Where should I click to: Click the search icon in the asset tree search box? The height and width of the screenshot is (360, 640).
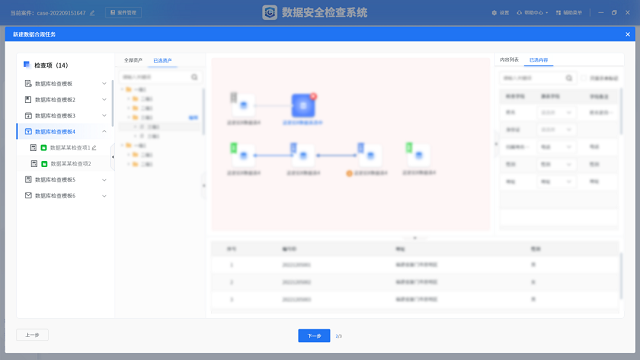coord(194,77)
